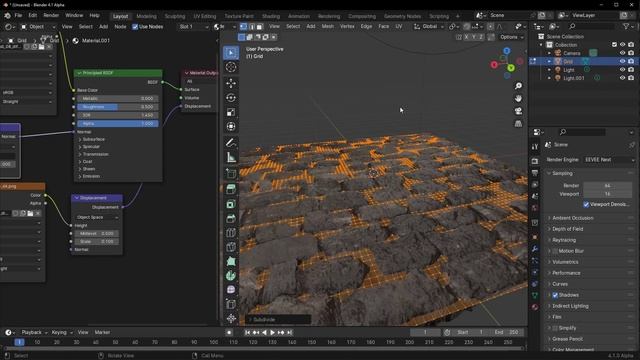Switch to the Shading workspace tab

(271, 16)
